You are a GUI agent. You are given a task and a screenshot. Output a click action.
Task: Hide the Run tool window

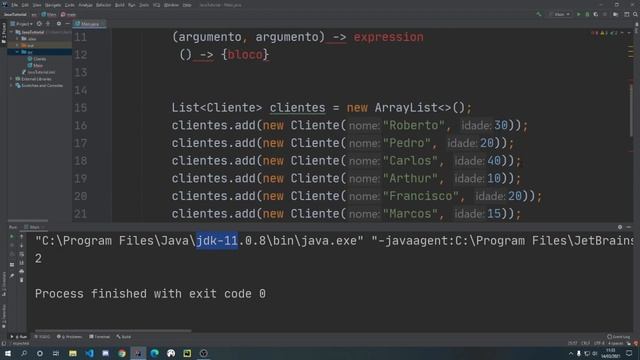tap(629, 227)
